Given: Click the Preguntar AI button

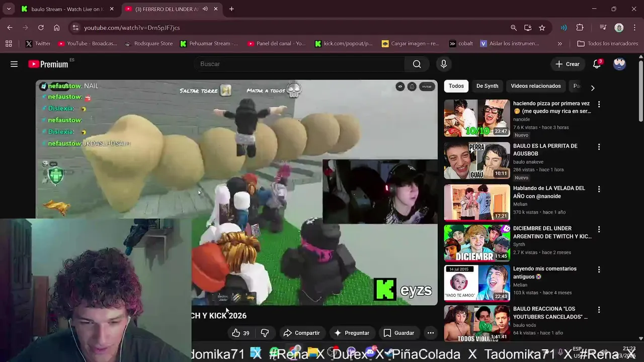Looking at the screenshot, I should [x=352, y=333].
